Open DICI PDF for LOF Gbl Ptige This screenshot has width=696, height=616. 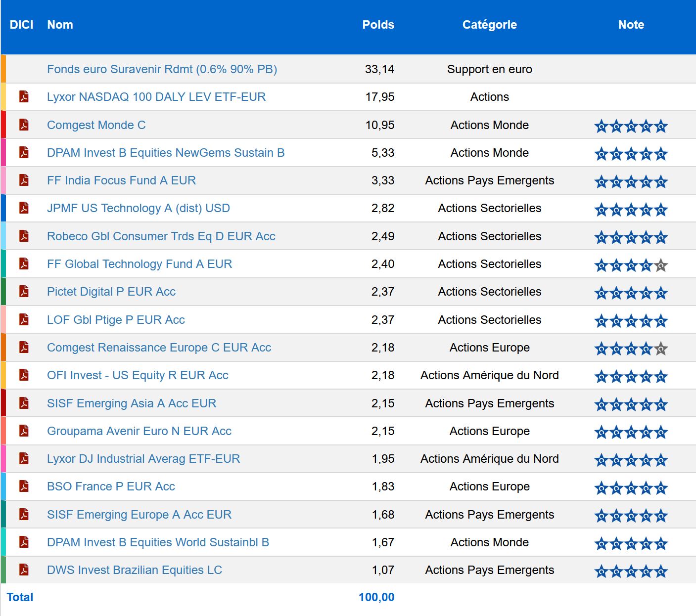[x=24, y=319]
